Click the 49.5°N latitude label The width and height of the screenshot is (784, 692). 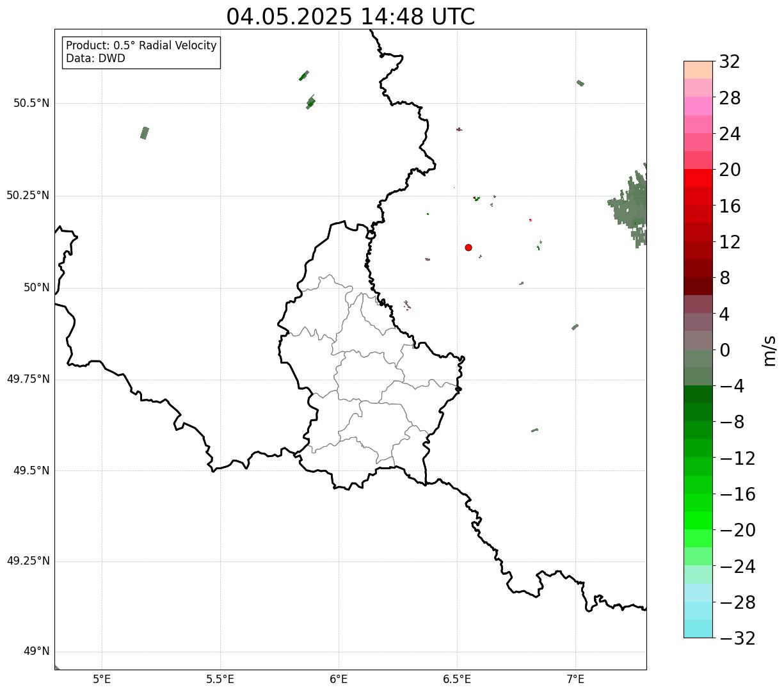31,471
